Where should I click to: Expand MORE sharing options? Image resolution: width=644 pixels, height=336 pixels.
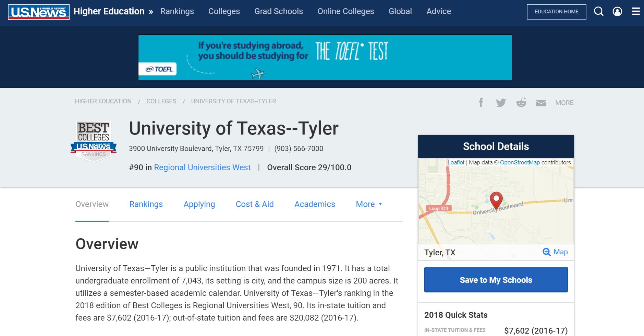pos(564,103)
